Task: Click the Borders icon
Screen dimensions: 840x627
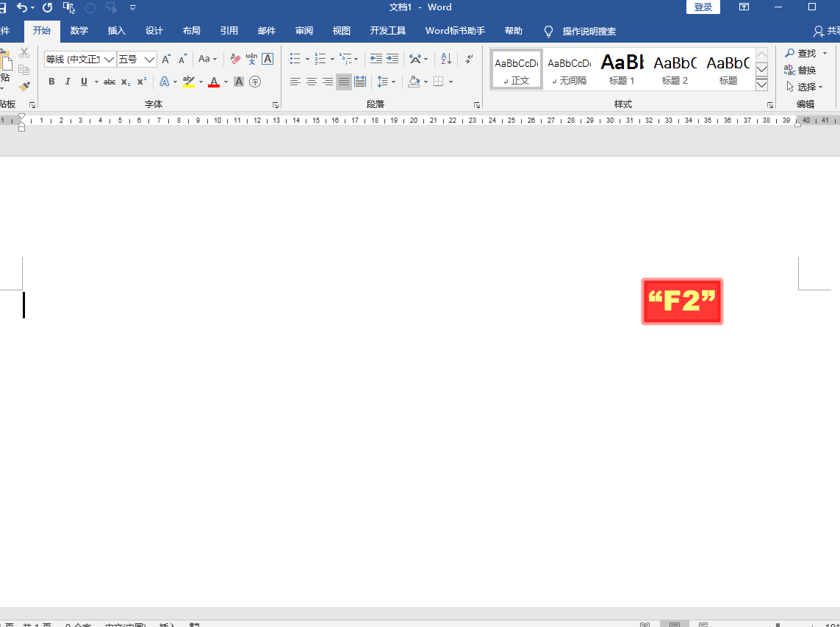Action: [438, 82]
